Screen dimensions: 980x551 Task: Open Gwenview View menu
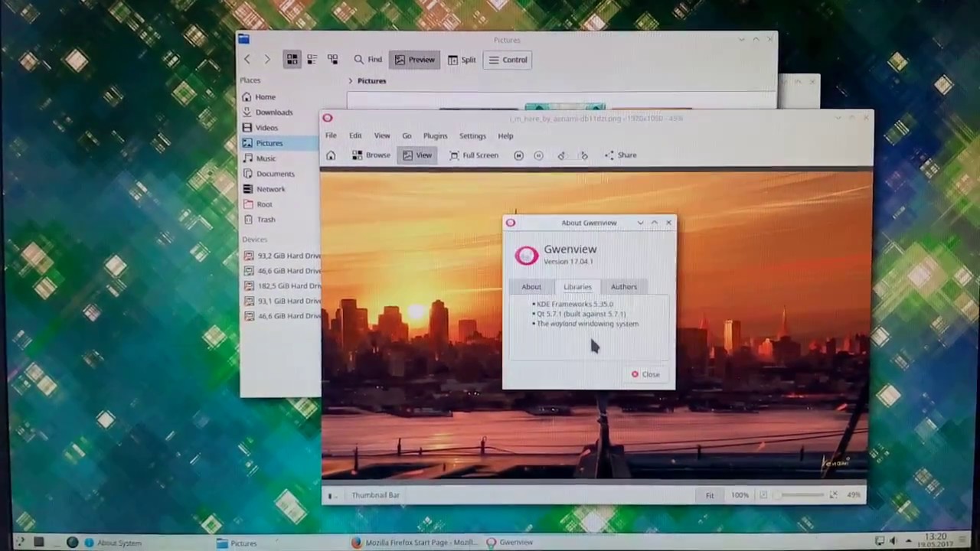381,135
